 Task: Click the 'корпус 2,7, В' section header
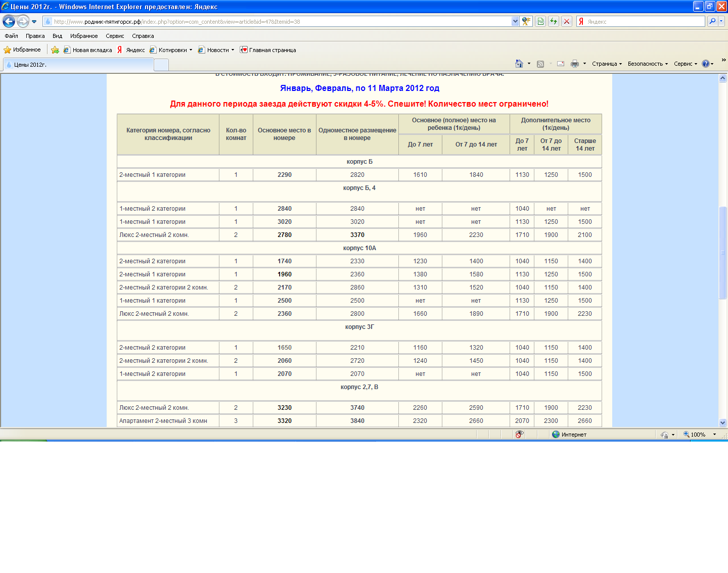click(x=359, y=387)
